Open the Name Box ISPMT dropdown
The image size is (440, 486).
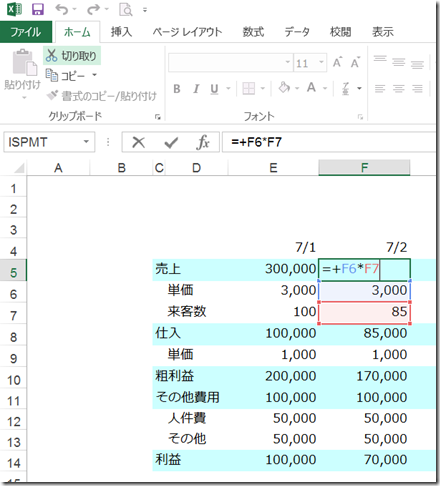87,142
